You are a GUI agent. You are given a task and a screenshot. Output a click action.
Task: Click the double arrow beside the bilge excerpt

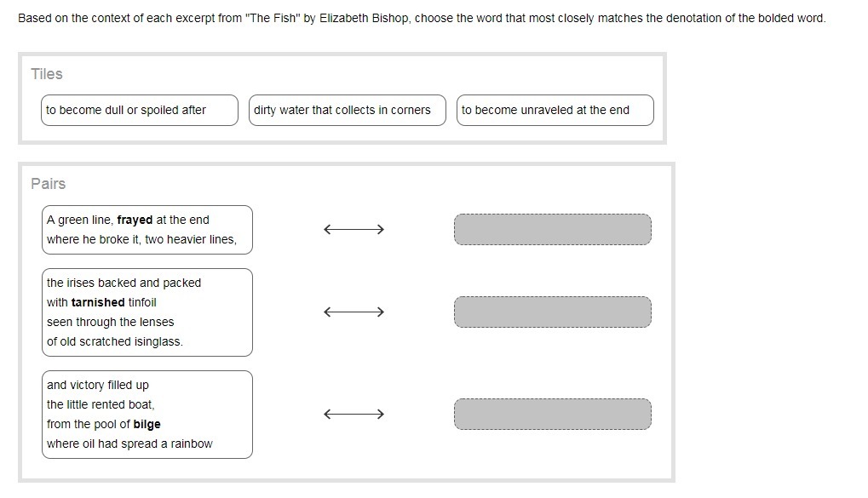pyautogui.click(x=354, y=415)
